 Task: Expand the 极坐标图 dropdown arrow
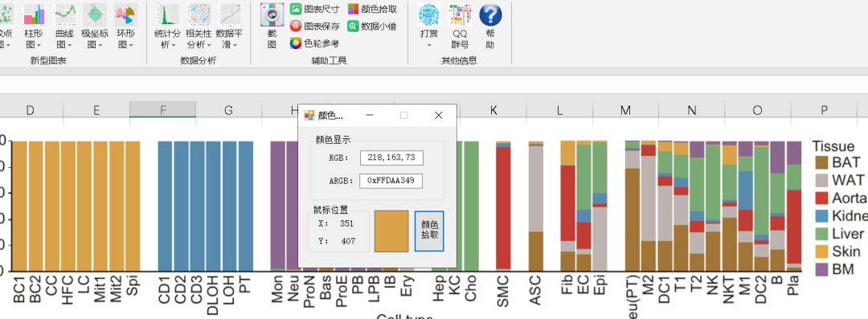(x=100, y=45)
